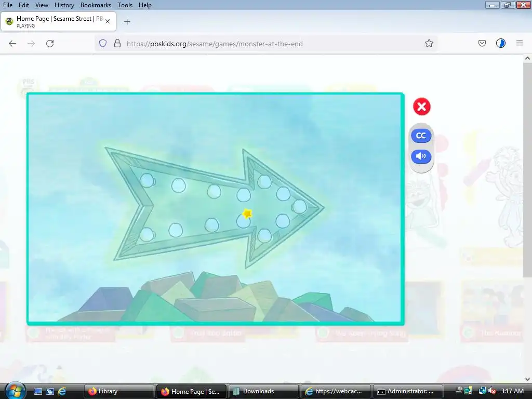Click the yellow star on the arrow
532x399 pixels.
pos(247,214)
